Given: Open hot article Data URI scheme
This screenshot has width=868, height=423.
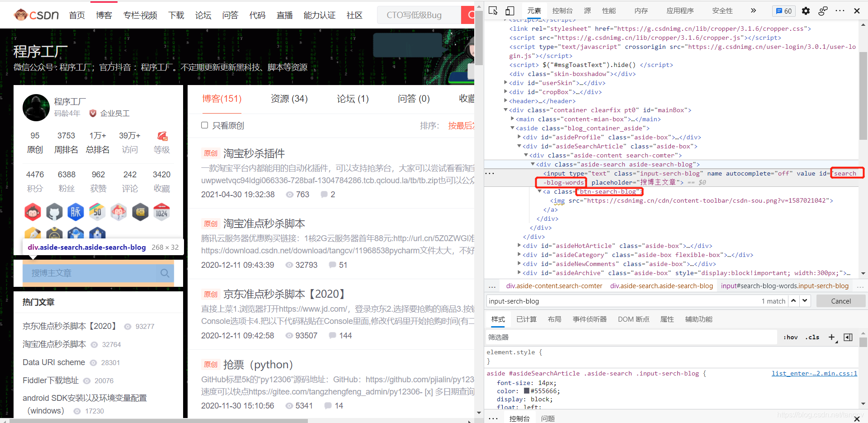Looking at the screenshot, I should point(54,362).
